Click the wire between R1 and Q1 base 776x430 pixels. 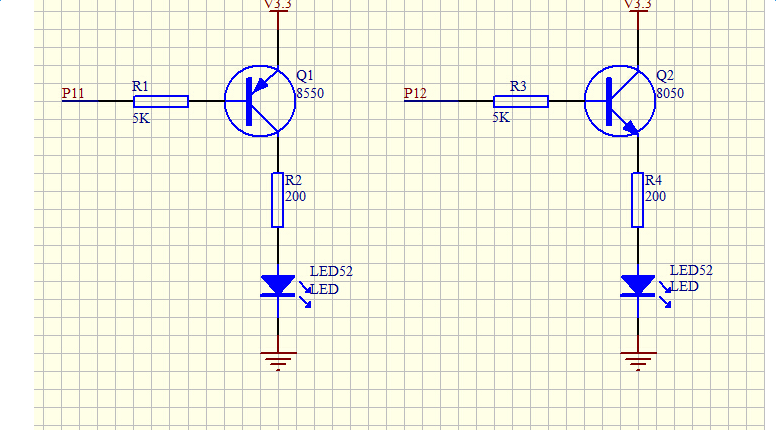click(206, 101)
